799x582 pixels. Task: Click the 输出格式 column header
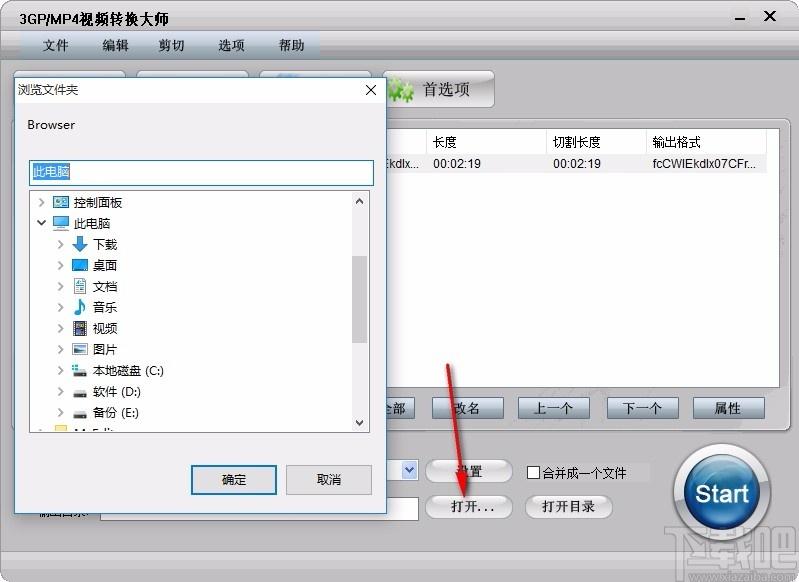[706, 142]
